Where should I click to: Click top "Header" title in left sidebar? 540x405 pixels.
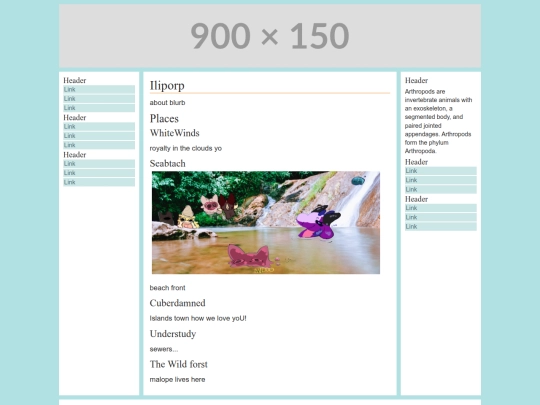point(75,81)
